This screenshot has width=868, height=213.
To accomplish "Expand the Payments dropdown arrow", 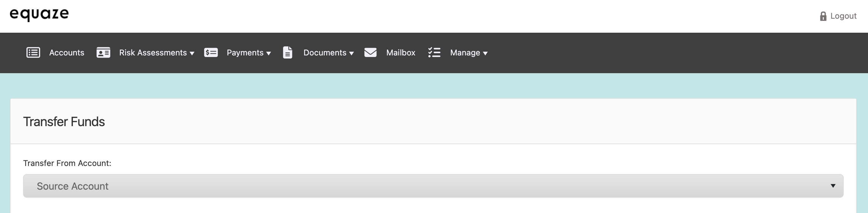I will tap(269, 53).
